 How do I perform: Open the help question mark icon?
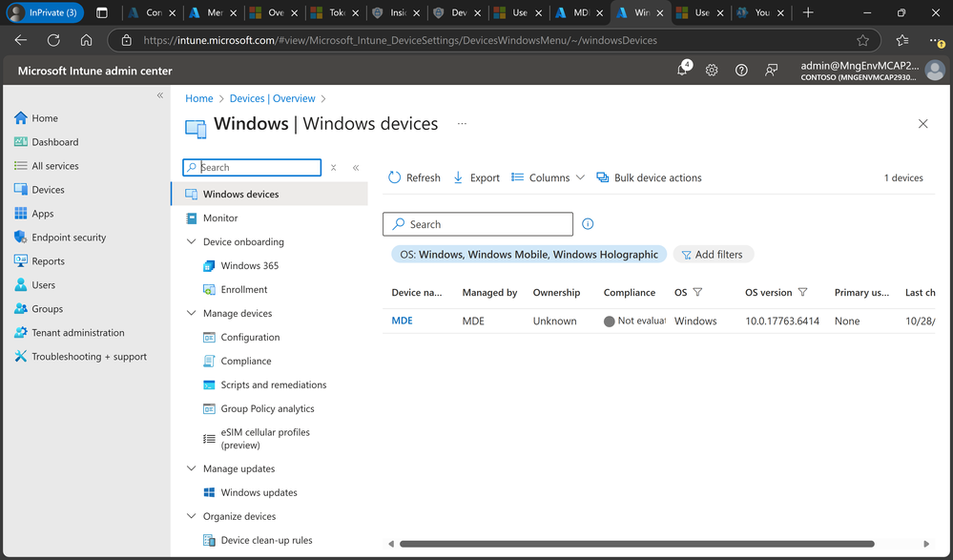(741, 71)
